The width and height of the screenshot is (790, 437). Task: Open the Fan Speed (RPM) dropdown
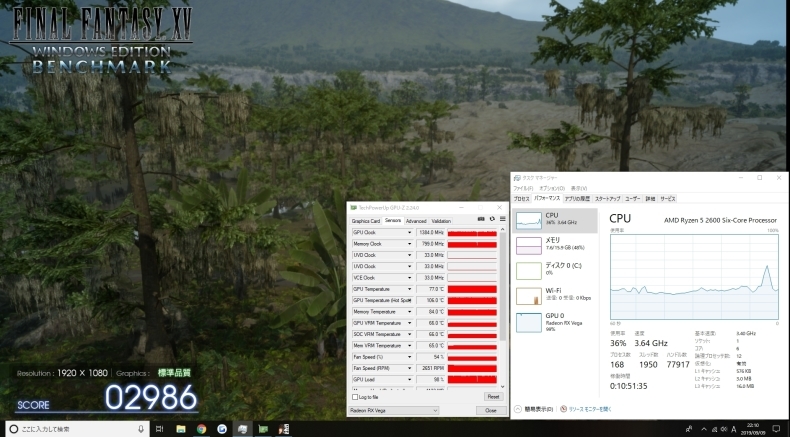pos(409,368)
